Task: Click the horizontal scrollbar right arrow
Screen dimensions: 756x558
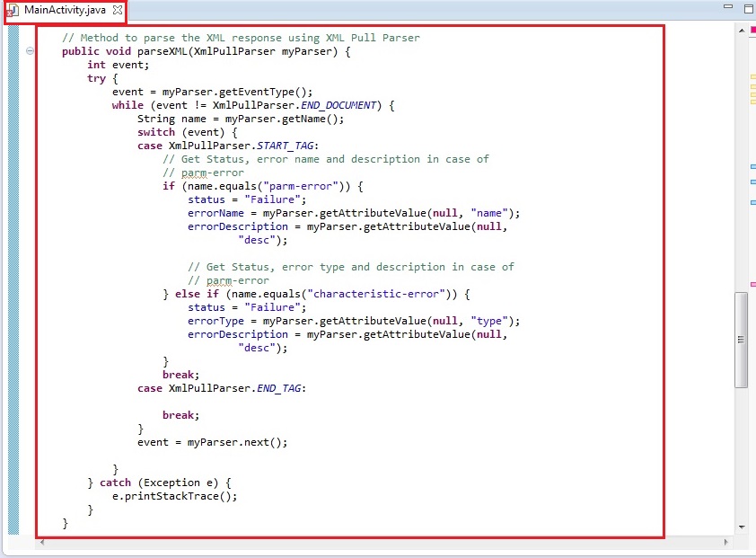Action: pos(728,542)
